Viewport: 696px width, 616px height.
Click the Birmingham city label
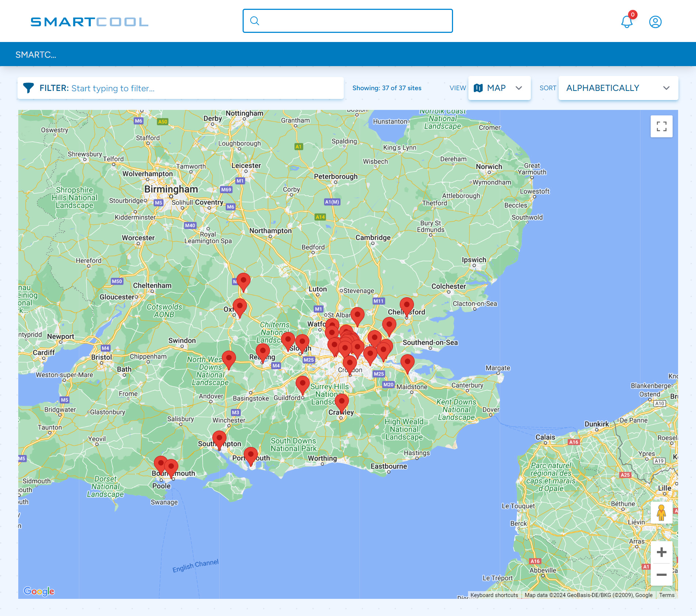171,189
